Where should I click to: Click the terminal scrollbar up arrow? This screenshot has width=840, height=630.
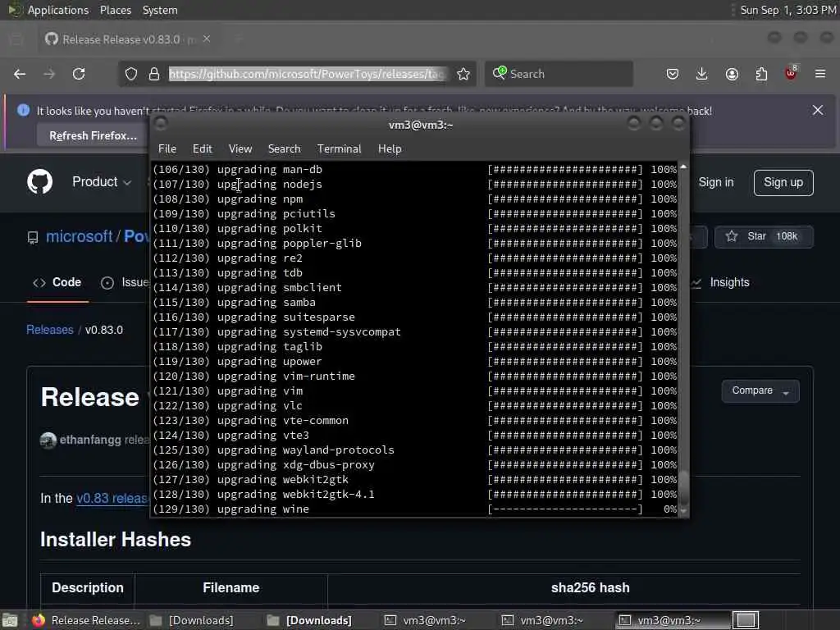pyautogui.click(x=683, y=167)
